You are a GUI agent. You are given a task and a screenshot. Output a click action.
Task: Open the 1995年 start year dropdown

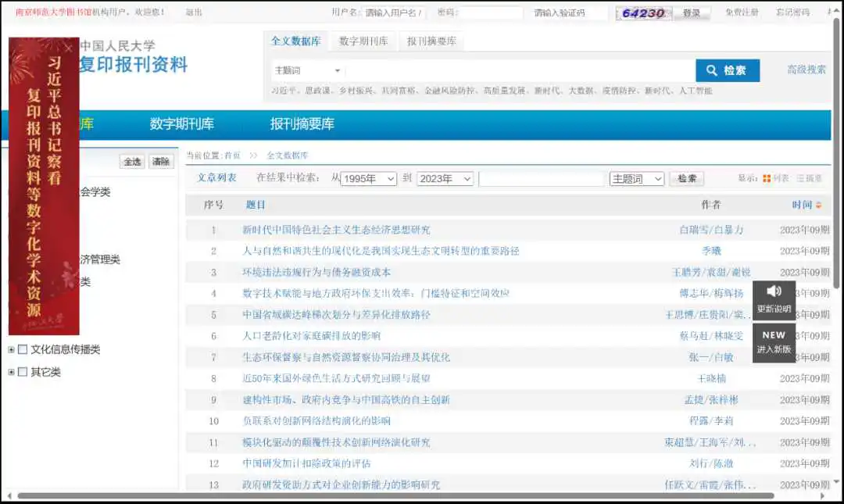(x=369, y=179)
